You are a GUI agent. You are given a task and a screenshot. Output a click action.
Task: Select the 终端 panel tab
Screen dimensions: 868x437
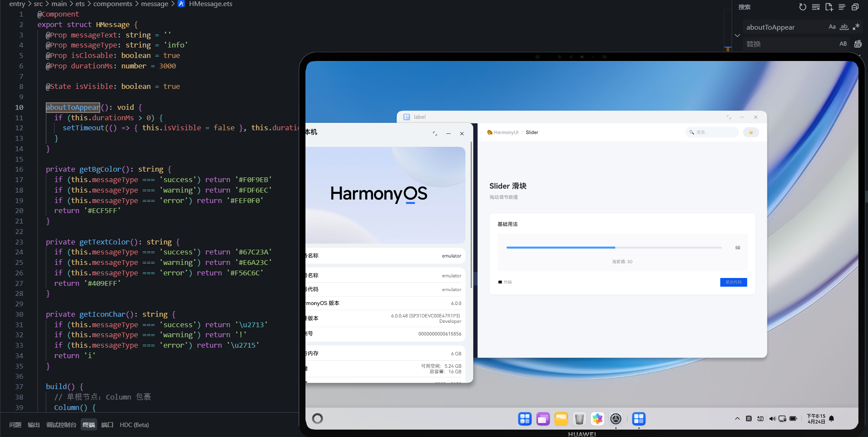[89, 425]
